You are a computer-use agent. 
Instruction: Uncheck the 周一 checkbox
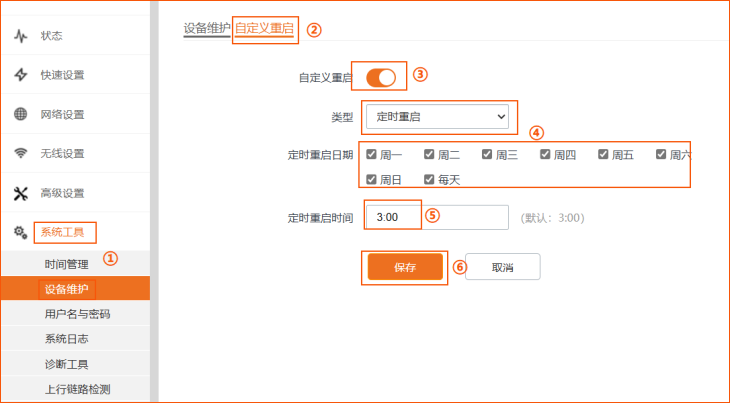(371, 154)
